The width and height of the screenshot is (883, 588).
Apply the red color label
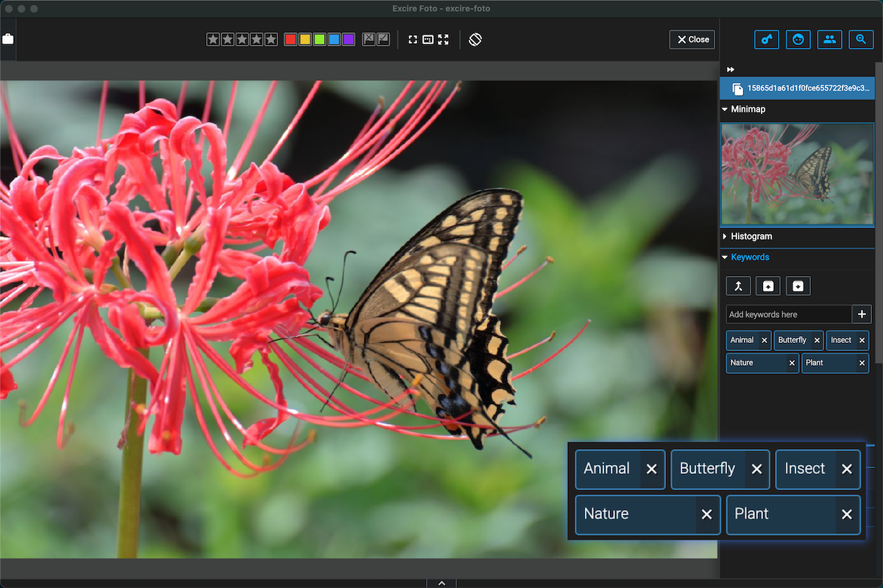pos(291,40)
